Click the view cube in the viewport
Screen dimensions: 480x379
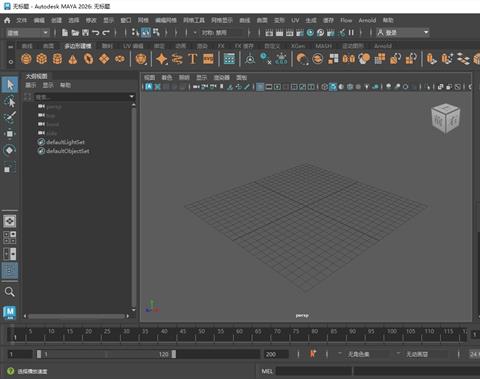tap(446, 118)
